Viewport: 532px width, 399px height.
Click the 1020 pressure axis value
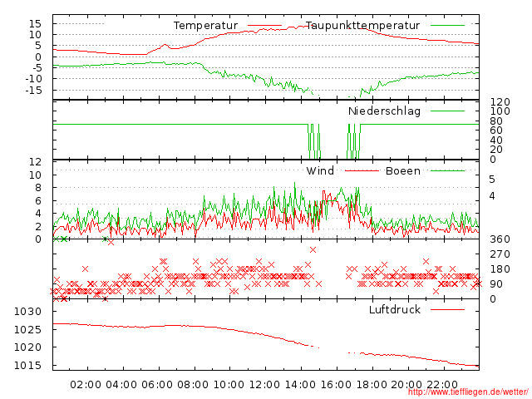coord(27,347)
